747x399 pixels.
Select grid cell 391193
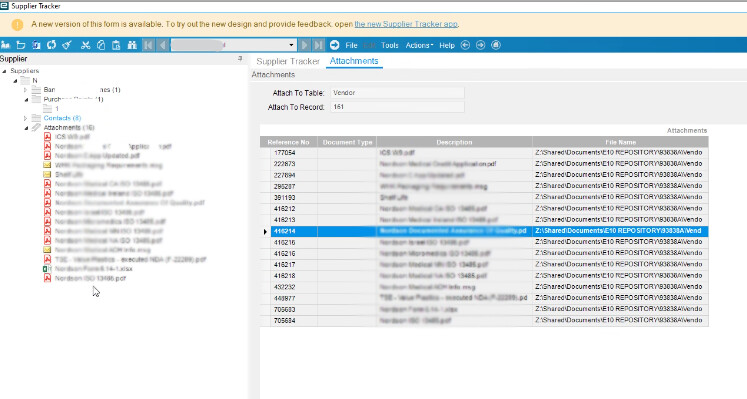tap(294, 198)
